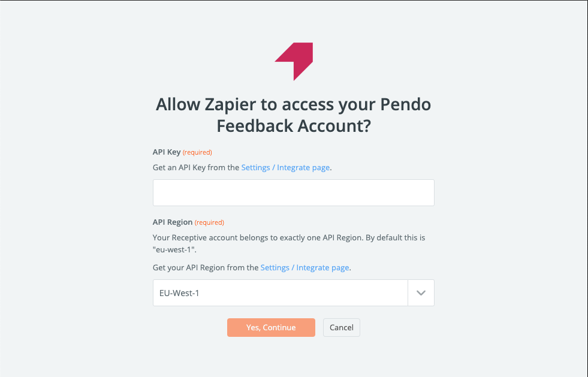Click the chevron arrow in the API Region selector
Viewport: 588px width, 377px height.
pos(421,293)
